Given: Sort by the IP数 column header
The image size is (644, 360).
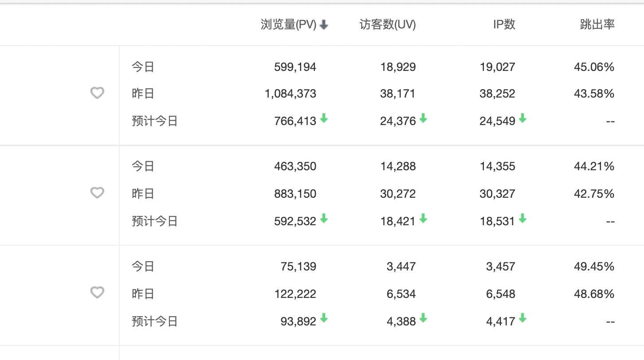Looking at the screenshot, I should (x=503, y=25).
